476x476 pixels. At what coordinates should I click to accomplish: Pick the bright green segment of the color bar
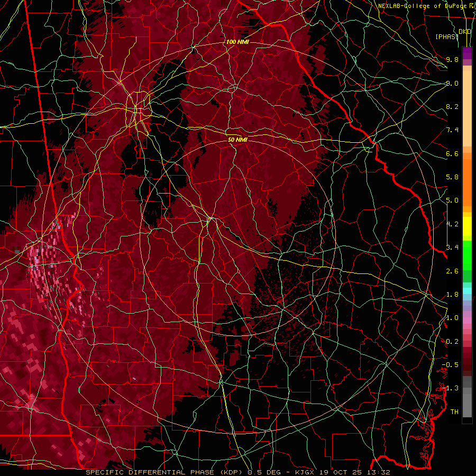tap(467, 255)
